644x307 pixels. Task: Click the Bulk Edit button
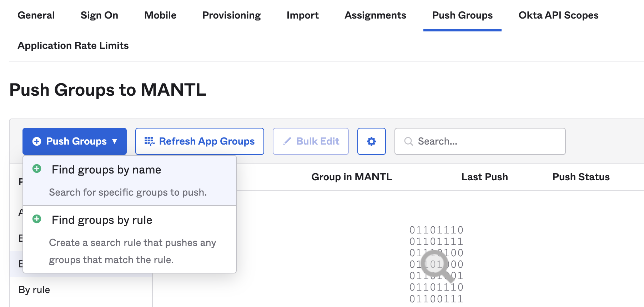(311, 141)
